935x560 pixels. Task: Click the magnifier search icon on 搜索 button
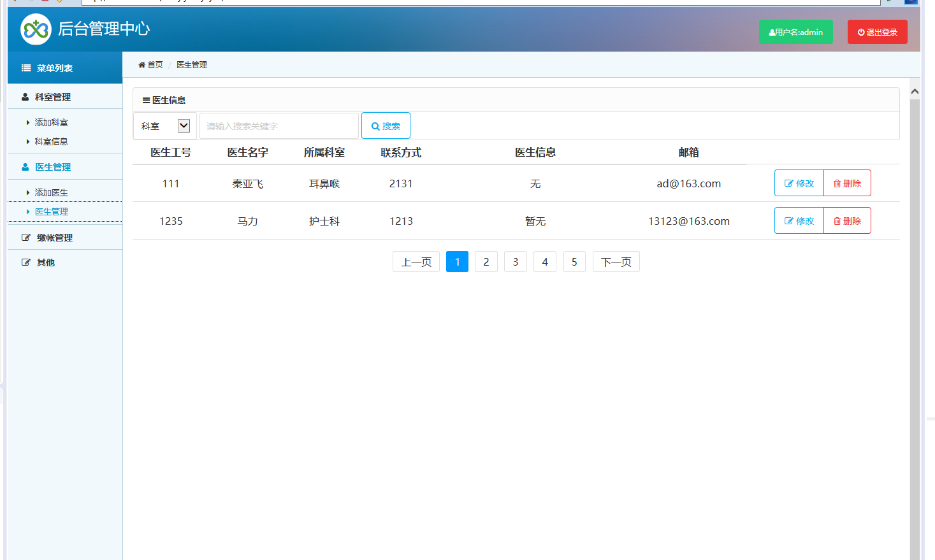click(x=375, y=126)
